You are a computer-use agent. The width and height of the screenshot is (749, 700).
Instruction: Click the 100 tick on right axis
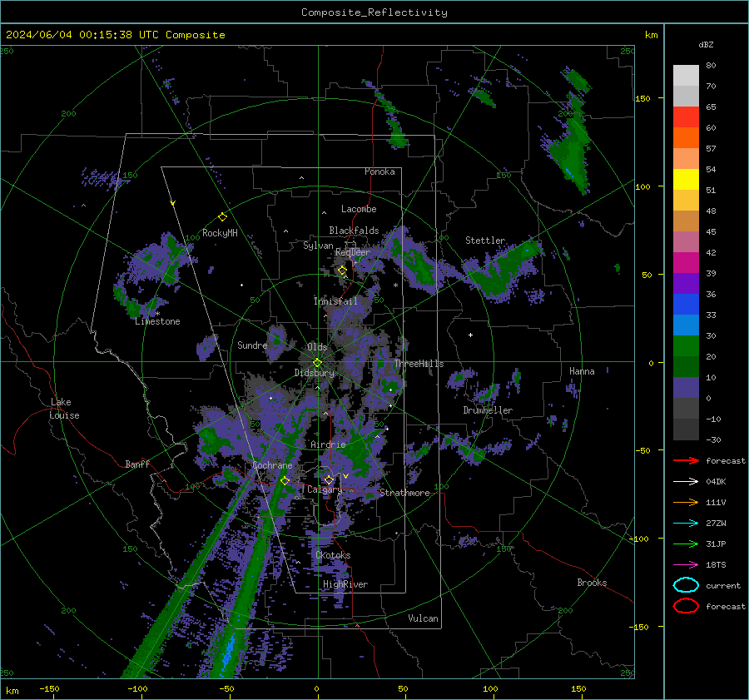[642, 186]
